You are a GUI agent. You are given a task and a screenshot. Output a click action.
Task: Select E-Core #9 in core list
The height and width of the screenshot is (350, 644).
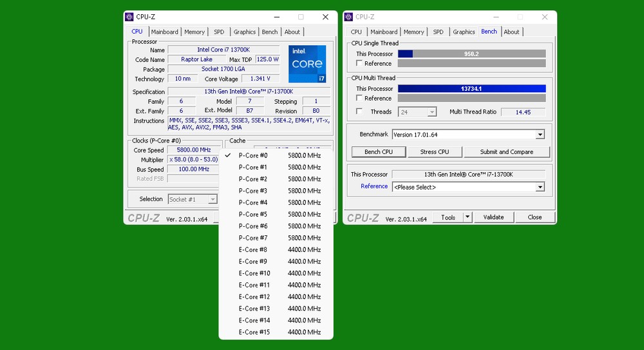pyautogui.click(x=276, y=262)
